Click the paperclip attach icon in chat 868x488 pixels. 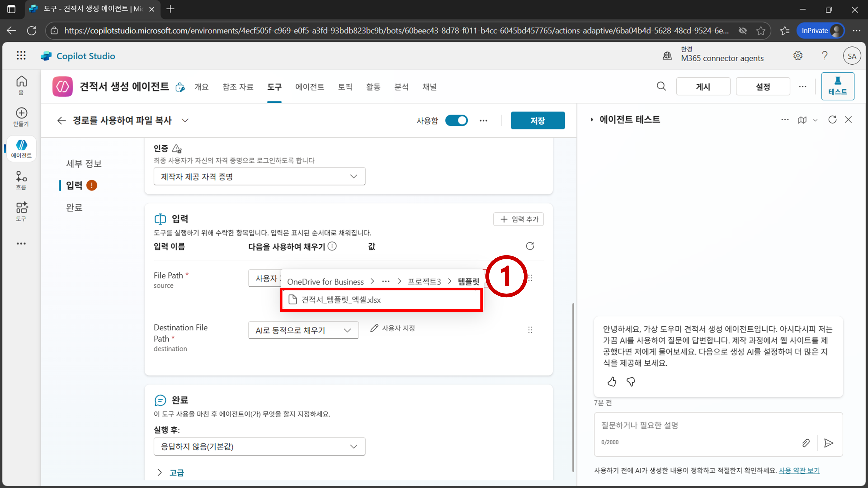point(806,443)
